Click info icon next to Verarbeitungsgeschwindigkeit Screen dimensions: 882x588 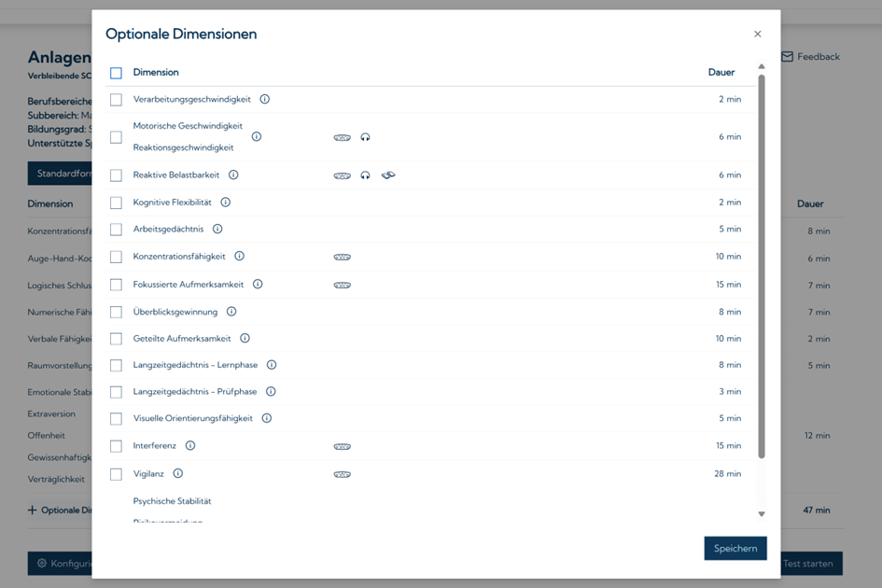tap(265, 99)
